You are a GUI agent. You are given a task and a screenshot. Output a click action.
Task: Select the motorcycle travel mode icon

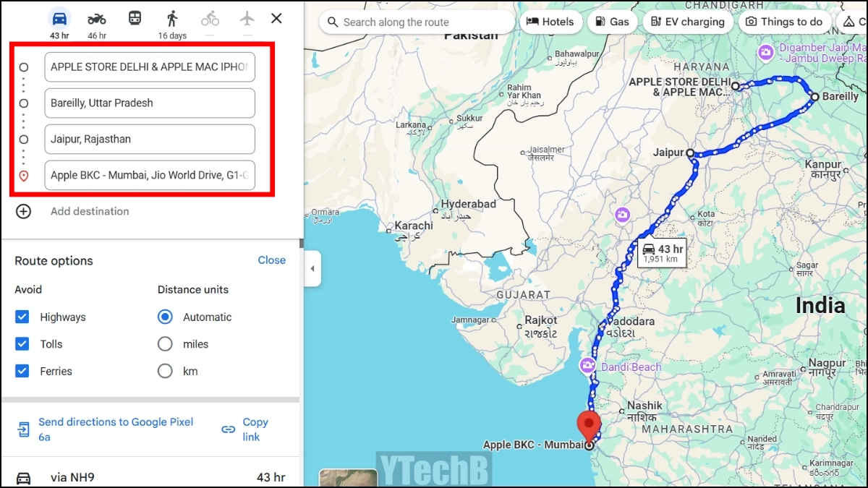tap(97, 18)
